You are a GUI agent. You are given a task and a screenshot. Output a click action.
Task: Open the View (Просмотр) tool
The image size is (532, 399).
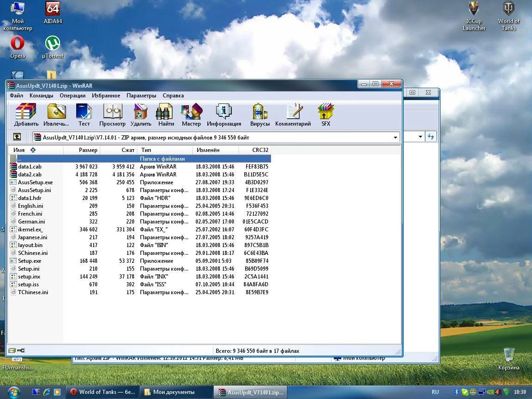pos(112,115)
